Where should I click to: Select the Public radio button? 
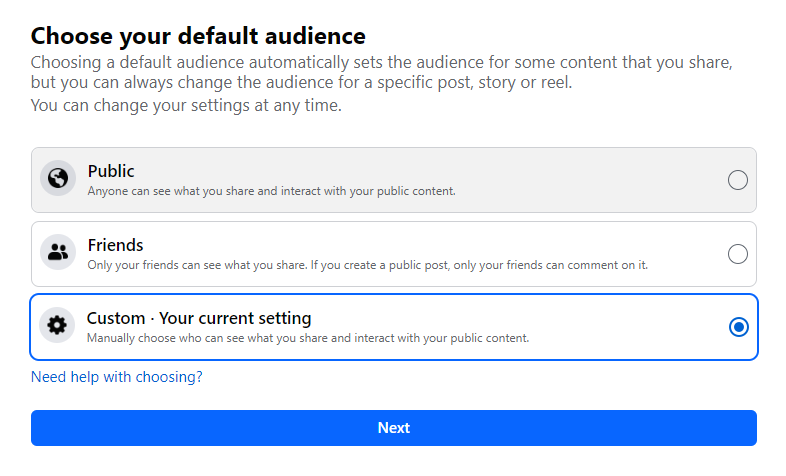pyautogui.click(x=738, y=180)
